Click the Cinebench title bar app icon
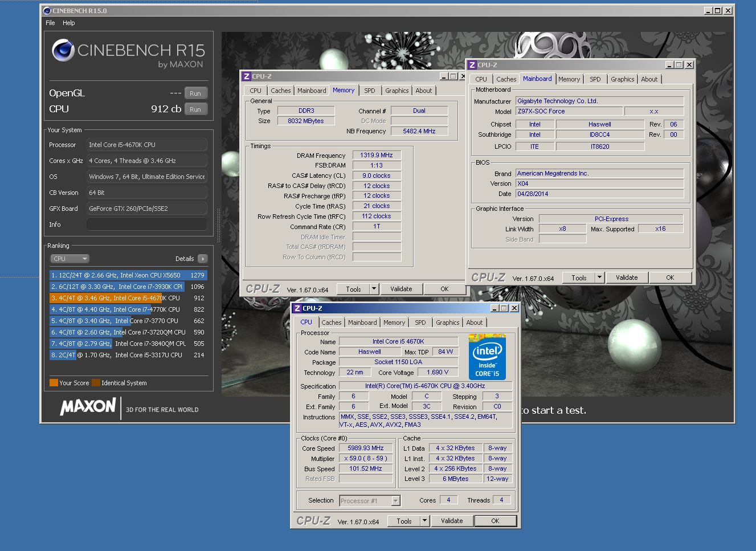 [x=47, y=10]
